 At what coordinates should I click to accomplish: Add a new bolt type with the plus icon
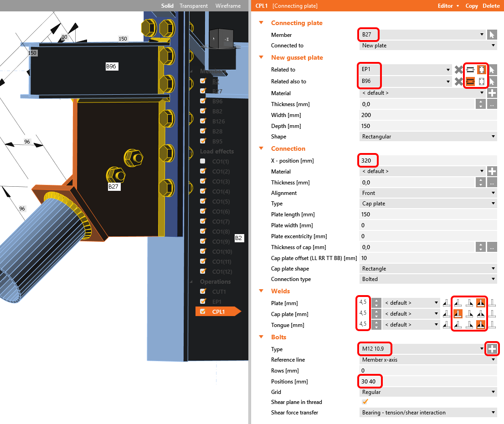tap(492, 349)
